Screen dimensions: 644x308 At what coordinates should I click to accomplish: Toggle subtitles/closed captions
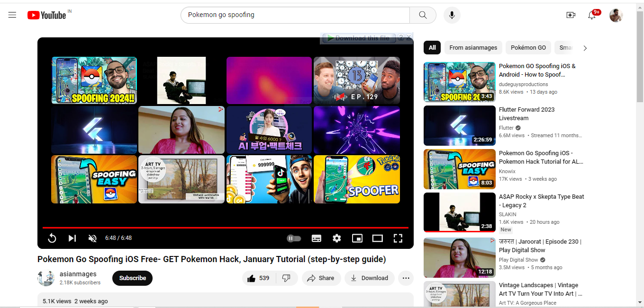pyautogui.click(x=317, y=238)
